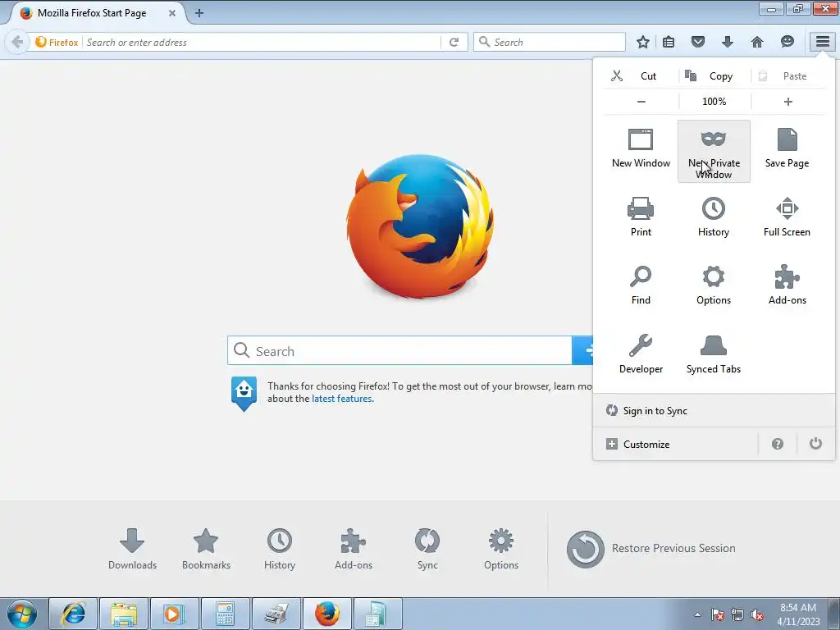This screenshot has width=840, height=630.
Task: Click the Firefox taskbar button
Action: pyautogui.click(x=326, y=614)
